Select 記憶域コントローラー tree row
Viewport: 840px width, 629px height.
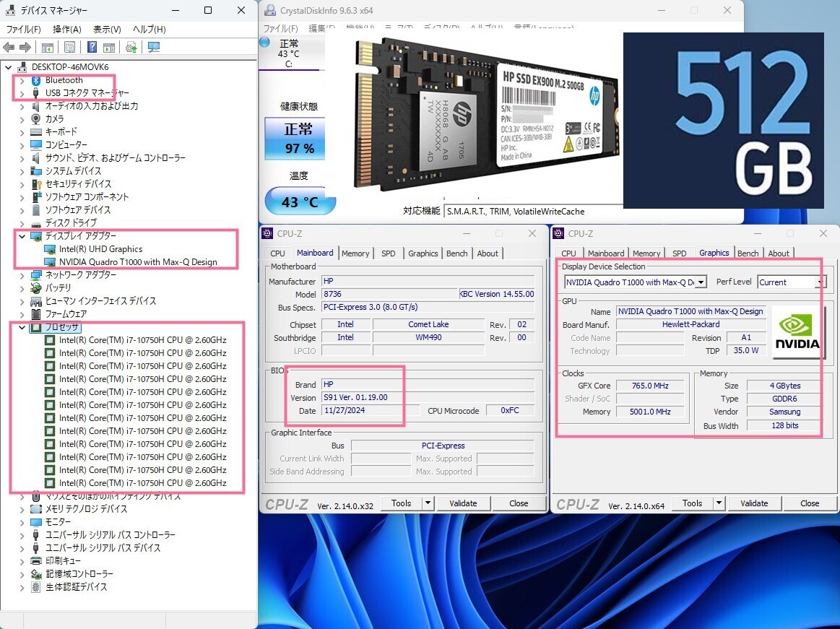(x=79, y=574)
